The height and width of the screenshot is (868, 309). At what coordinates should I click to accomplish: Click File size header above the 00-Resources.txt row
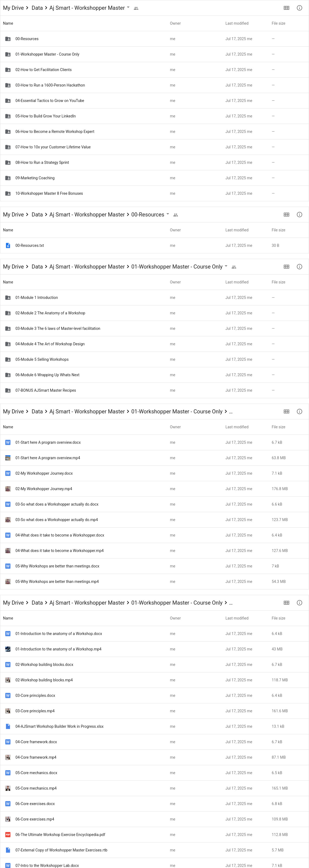278,230
